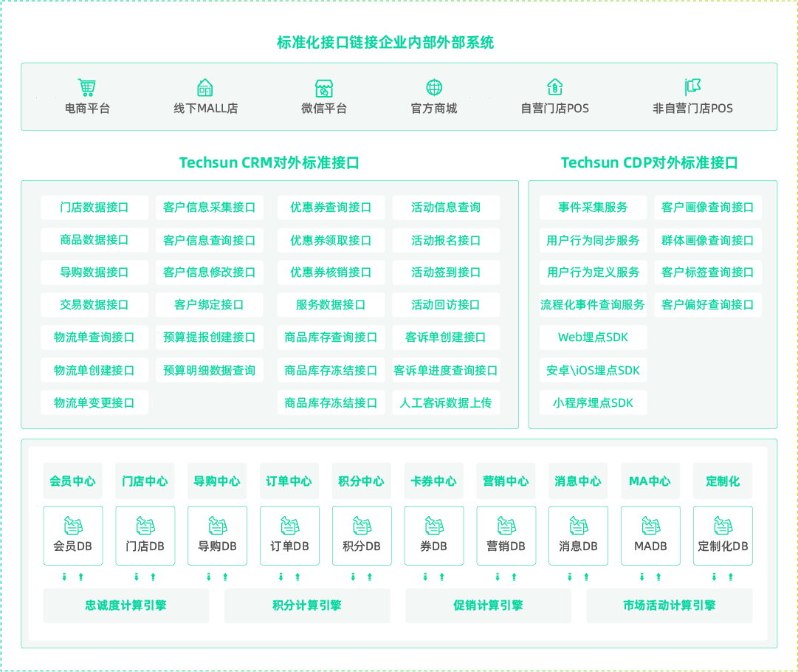Click the database icon in 积分DB

tap(362, 525)
